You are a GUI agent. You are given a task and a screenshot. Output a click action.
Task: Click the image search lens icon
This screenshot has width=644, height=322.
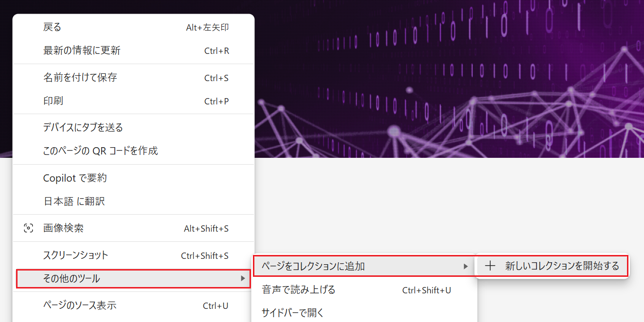[28, 228]
